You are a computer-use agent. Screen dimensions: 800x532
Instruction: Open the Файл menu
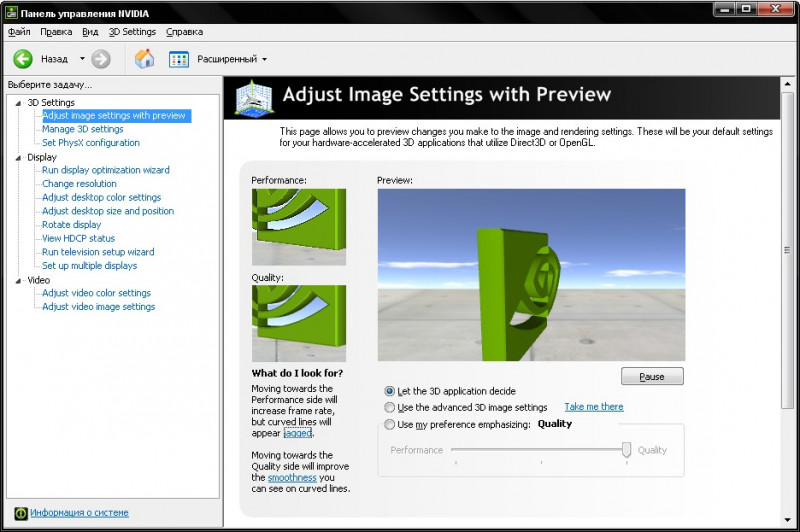tap(19, 32)
